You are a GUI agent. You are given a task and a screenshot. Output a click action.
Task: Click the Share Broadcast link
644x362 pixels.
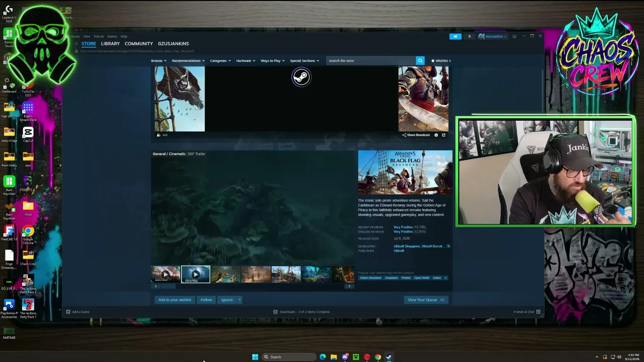416,135
